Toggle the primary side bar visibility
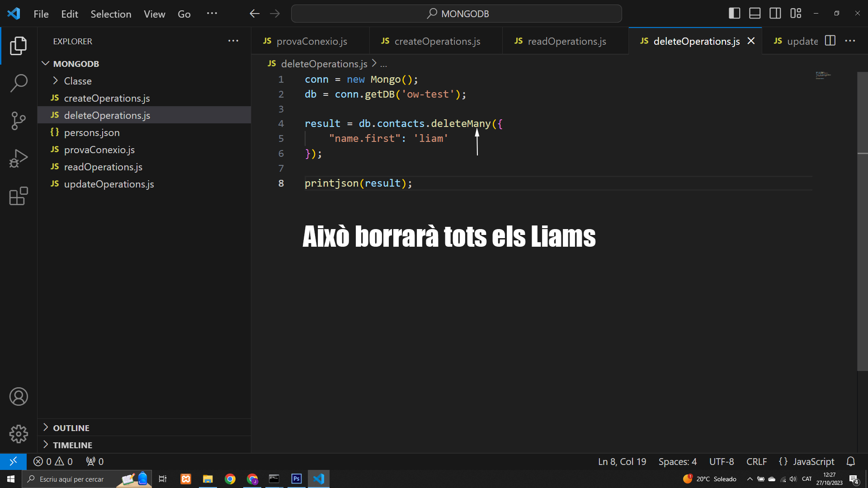This screenshot has height=488, width=868. coord(735,14)
